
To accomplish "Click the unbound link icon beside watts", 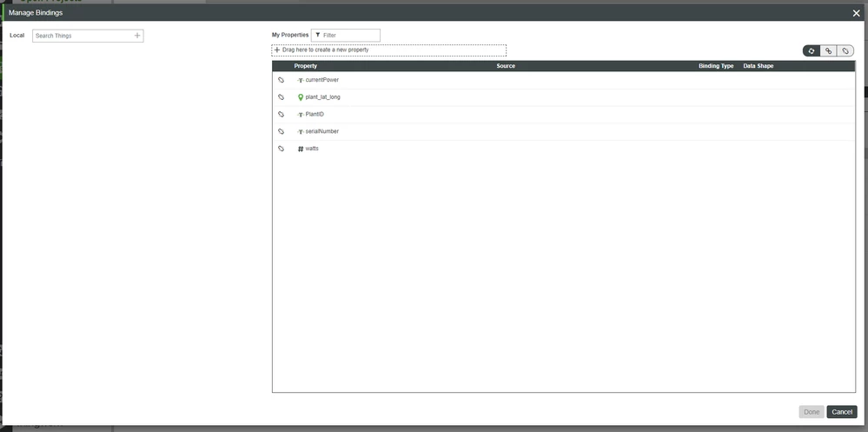I will coord(282,149).
